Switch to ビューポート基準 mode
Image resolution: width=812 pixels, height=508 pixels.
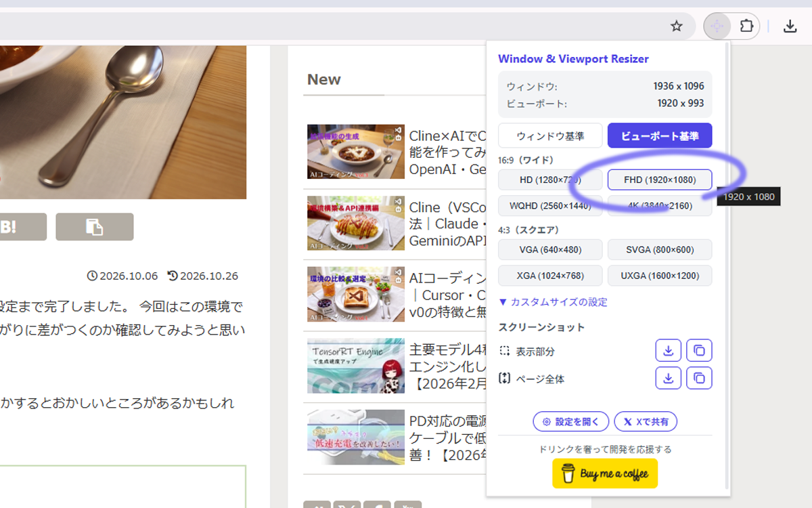click(x=660, y=135)
